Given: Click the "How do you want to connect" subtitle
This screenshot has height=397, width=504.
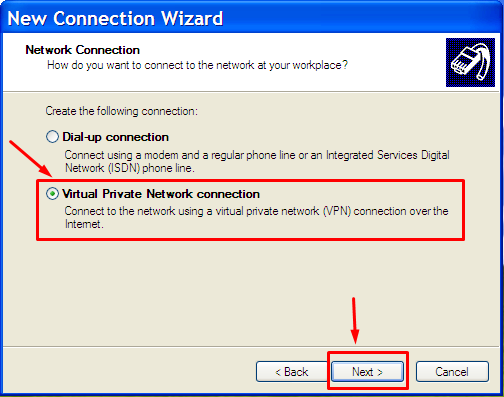Looking at the screenshot, I should (197, 65).
